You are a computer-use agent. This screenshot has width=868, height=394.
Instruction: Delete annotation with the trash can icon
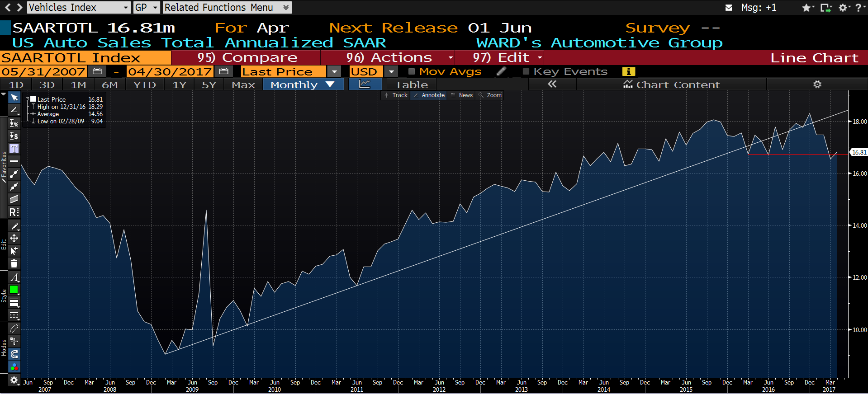click(14, 263)
